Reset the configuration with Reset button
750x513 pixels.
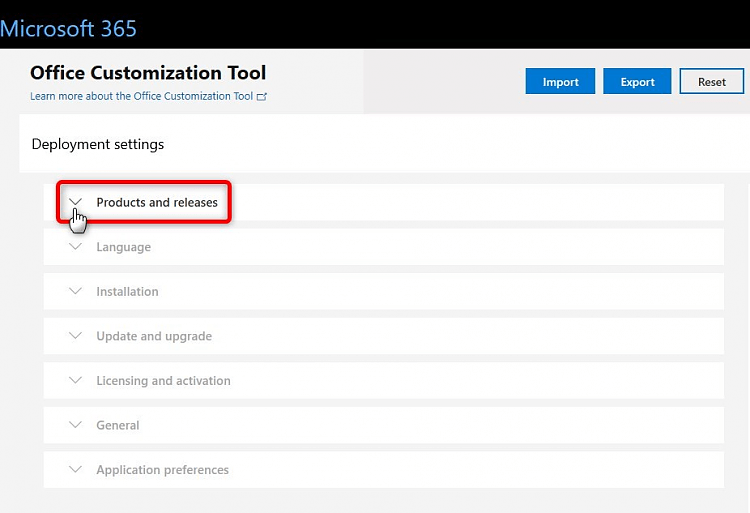pos(712,81)
